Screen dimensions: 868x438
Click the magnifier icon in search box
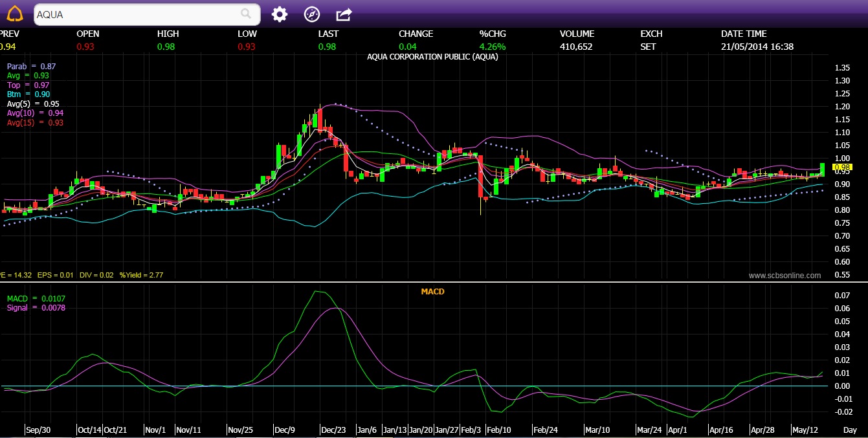246,14
